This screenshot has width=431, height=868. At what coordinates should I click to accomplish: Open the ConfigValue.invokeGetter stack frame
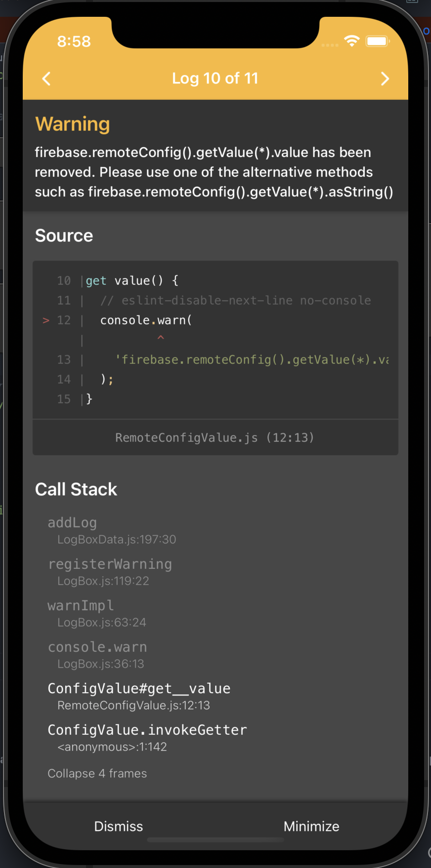coord(147,730)
